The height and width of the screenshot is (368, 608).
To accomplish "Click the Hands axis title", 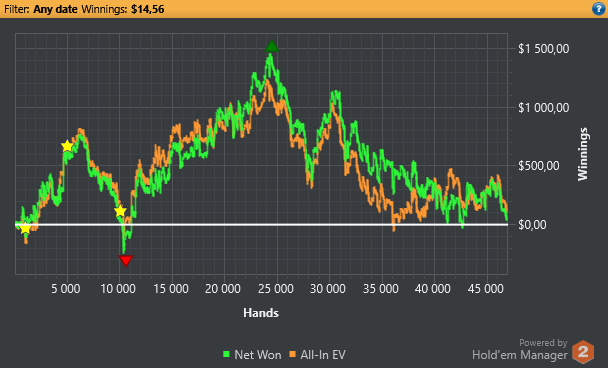I will point(261,313).
